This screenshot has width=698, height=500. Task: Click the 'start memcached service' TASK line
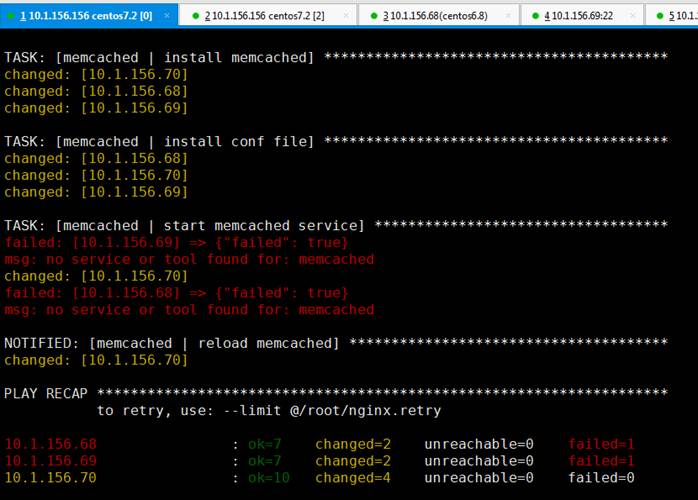[336, 225]
